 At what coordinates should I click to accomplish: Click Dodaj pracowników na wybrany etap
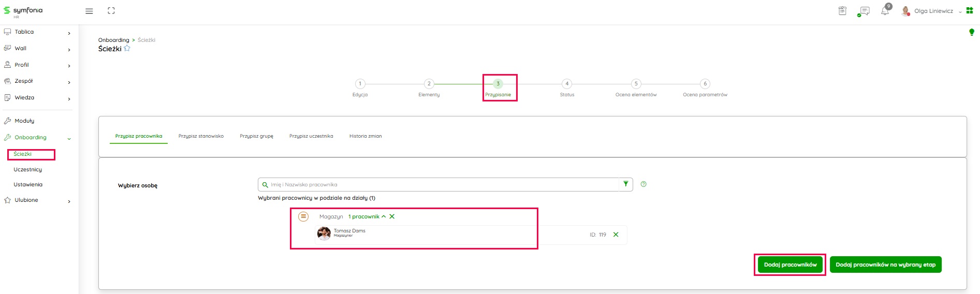885,264
